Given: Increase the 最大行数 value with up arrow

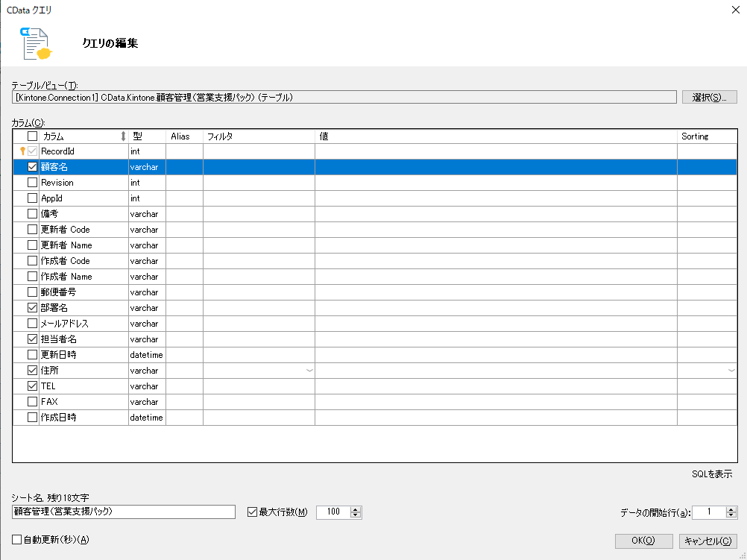Looking at the screenshot, I should [x=356, y=509].
